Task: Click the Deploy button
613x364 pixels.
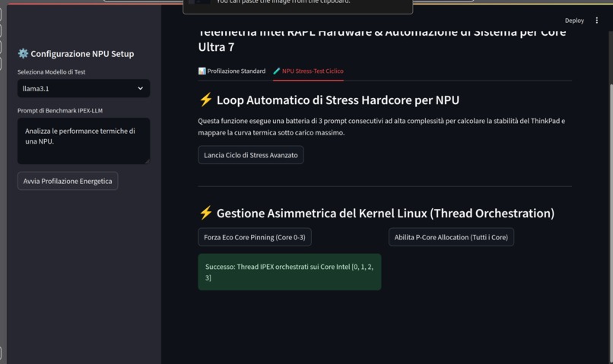Action: pos(574,21)
